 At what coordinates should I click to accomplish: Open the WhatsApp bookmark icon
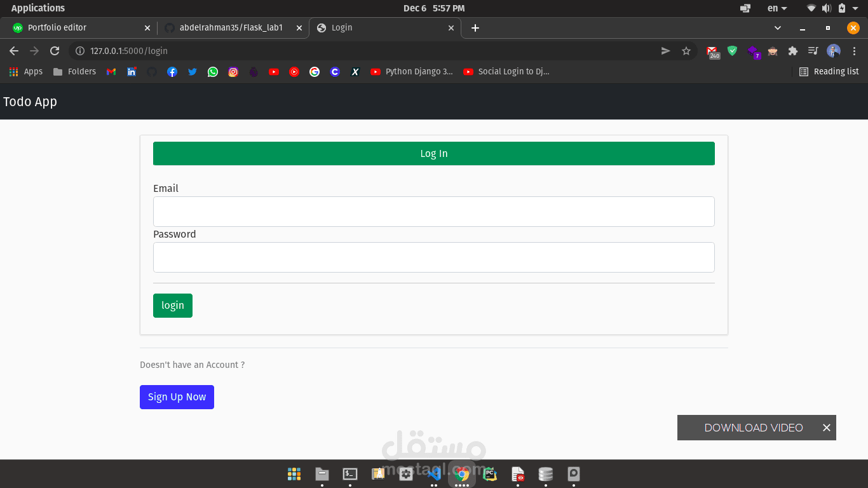[x=212, y=71]
